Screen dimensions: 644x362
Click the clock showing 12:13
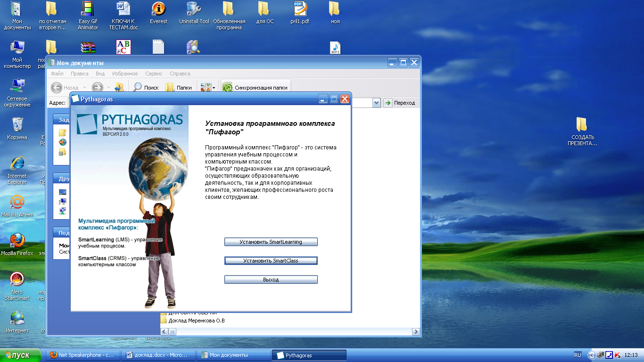click(631, 355)
